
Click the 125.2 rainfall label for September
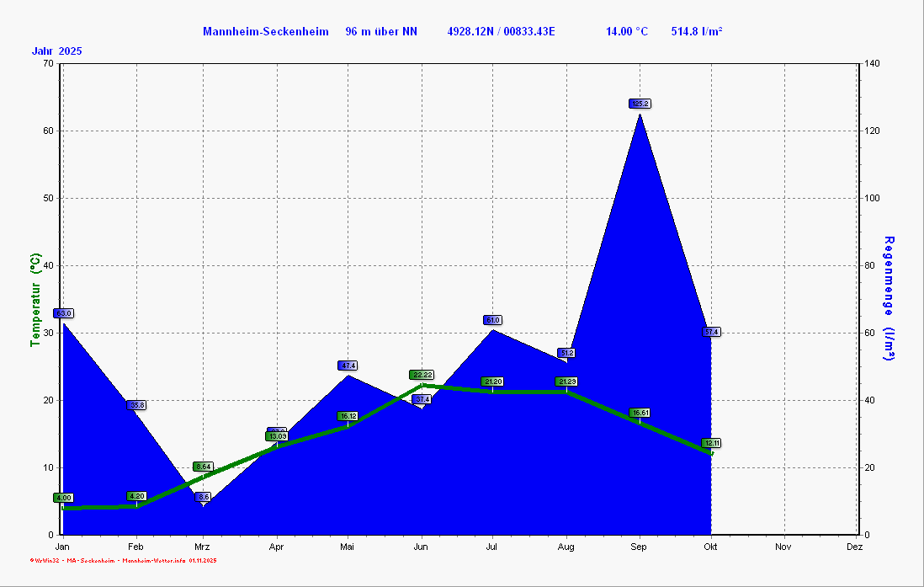640,104
